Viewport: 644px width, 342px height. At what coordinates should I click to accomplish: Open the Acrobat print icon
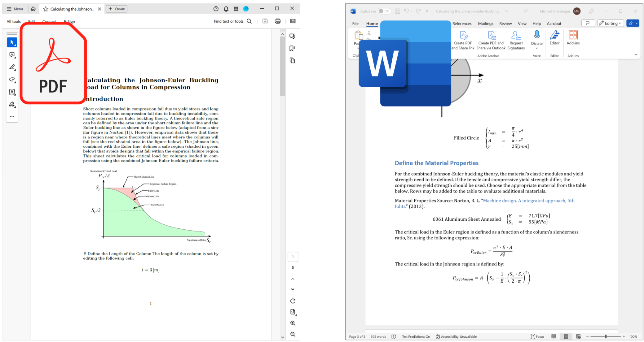pos(278,21)
